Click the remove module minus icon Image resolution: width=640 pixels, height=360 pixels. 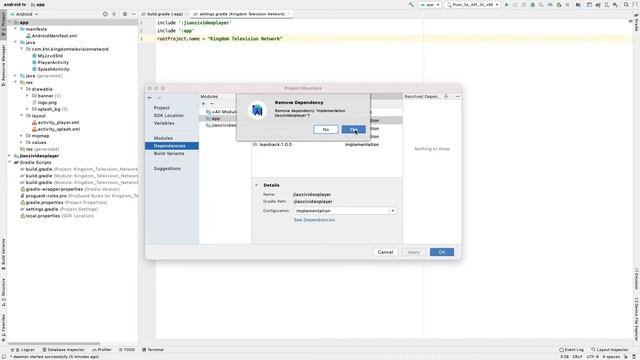pyautogui.click(x=211, y=104)
